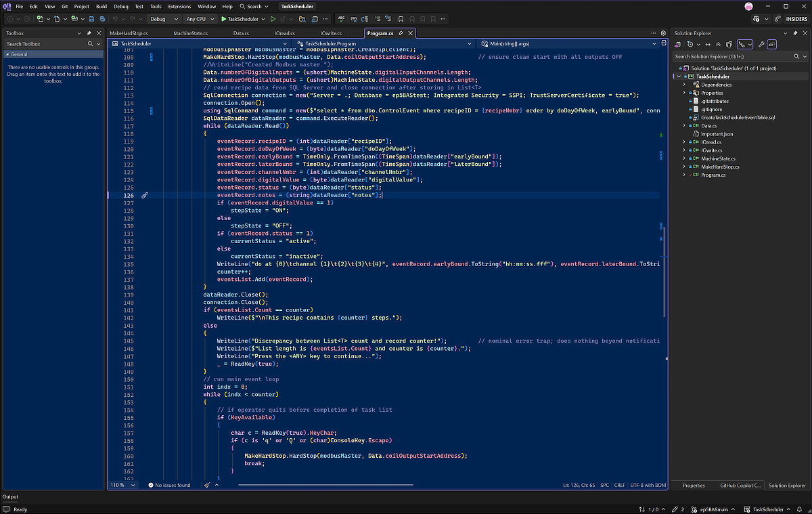Click Collapse All in Solution Explorer toolbar
This screenshot has width=812, height=514.
click(719, 44)
